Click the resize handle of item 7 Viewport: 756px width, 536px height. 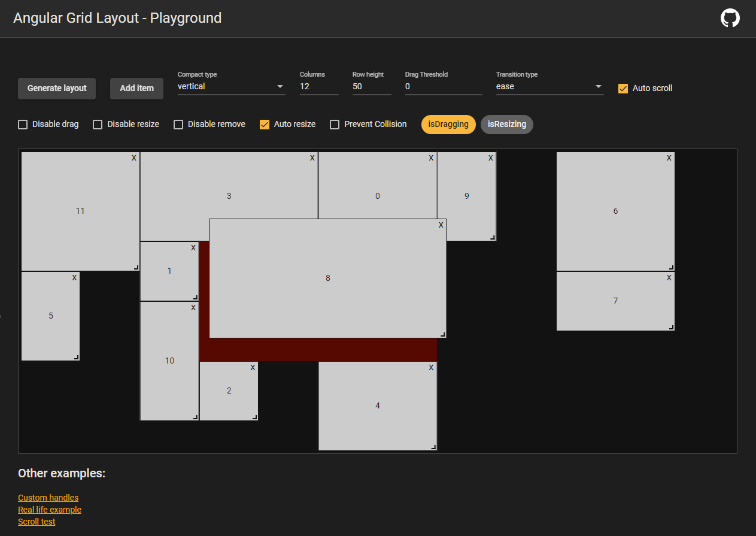point(671,327)
